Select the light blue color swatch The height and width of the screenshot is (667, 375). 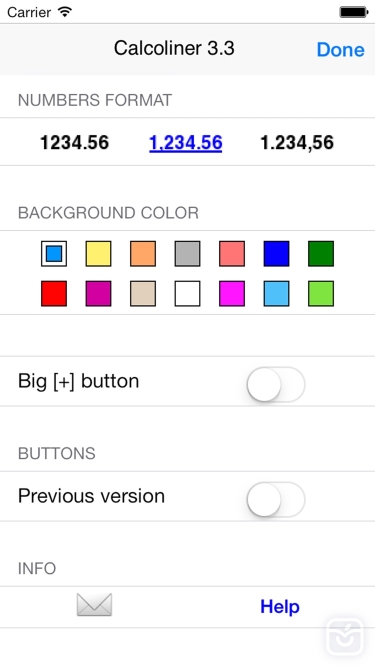pos(276,294)
